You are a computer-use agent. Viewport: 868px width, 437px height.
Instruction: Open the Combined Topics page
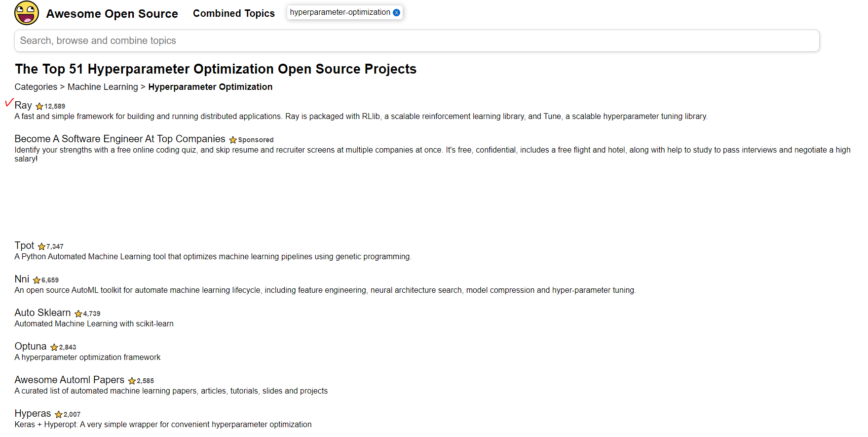click(234, 13)
